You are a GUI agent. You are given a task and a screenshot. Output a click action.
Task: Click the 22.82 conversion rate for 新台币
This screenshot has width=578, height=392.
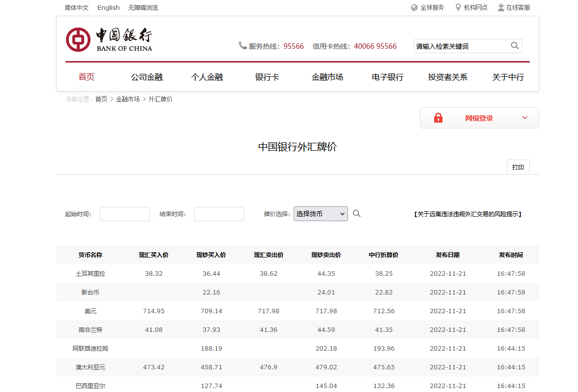point(384,293)
